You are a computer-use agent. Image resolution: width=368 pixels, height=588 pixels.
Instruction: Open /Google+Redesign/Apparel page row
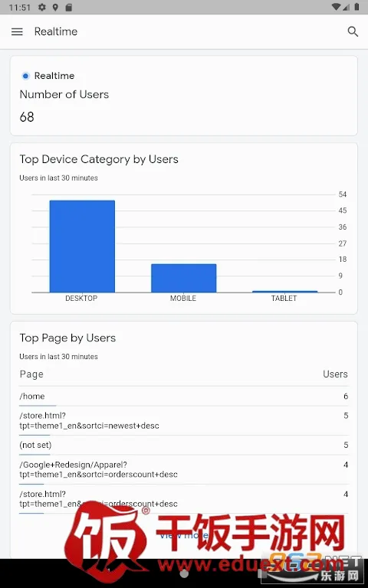[x=184, y=469]
